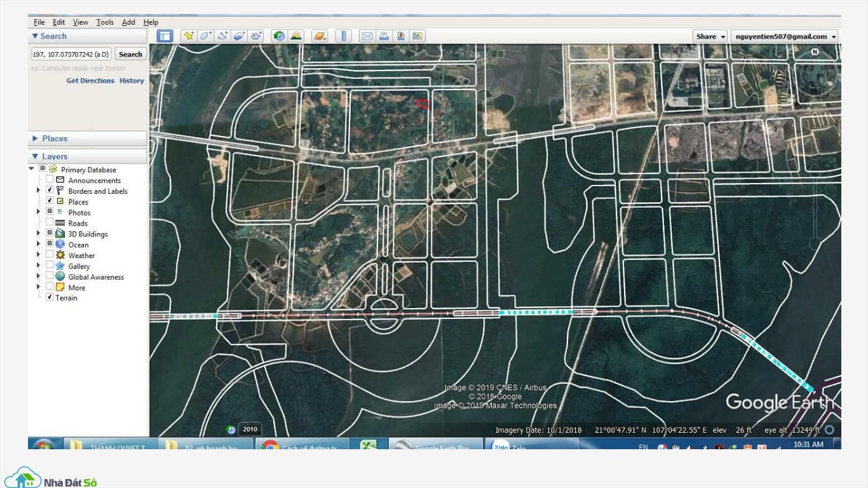Image resolution: width=868 pixels, height=488 pixels.
Task: Select the Add Path tool
Action: tap(222, 36)
